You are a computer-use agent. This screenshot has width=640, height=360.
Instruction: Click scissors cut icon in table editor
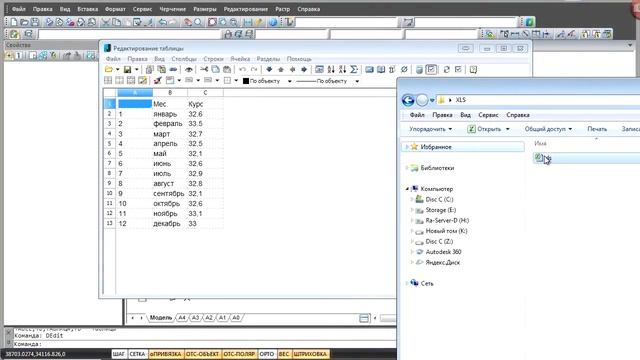(x=204, y=69)
